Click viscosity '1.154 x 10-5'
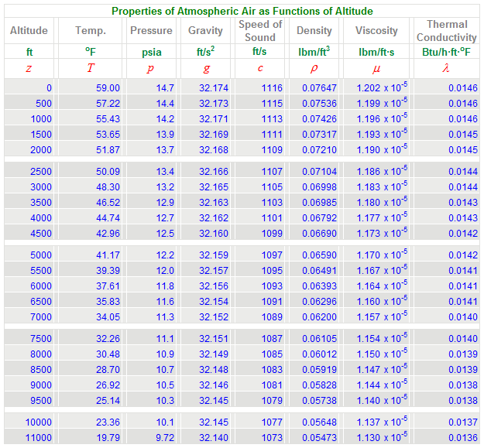Screen dimensions: 484x448 pyautogui.click(x=382, y=338)
